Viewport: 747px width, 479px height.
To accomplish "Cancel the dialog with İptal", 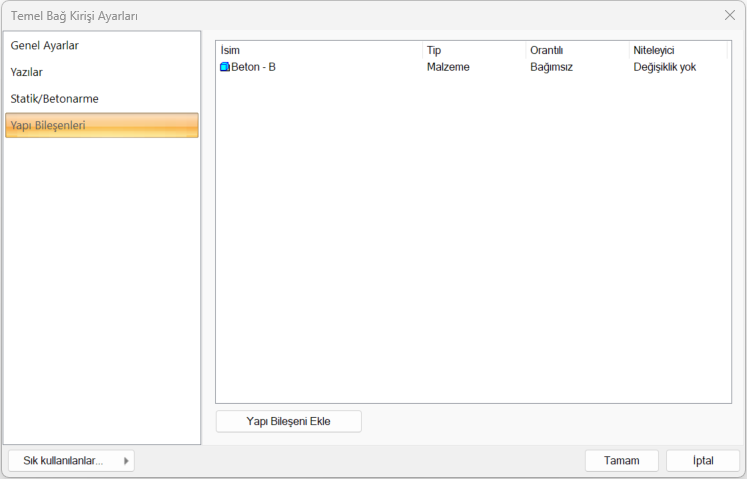I will tap(703, 461).
